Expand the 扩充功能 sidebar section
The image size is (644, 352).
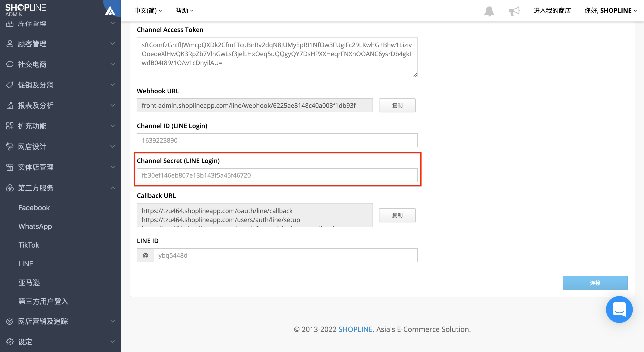[x=60, y=126]
